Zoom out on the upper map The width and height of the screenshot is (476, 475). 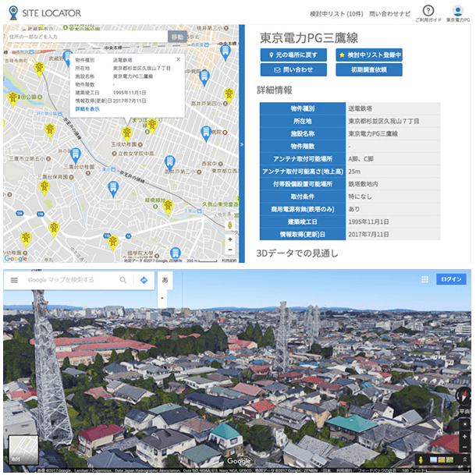click(x=230, y=250)
